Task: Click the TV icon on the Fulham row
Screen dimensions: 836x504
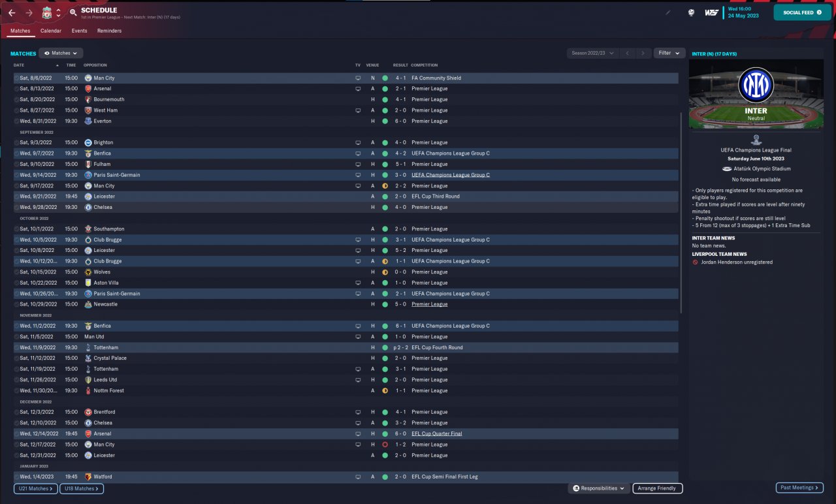Action: [x=358, y=165]
